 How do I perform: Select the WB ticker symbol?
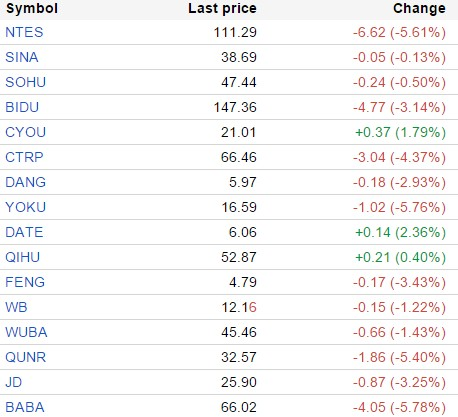click(x=16, y=307)
